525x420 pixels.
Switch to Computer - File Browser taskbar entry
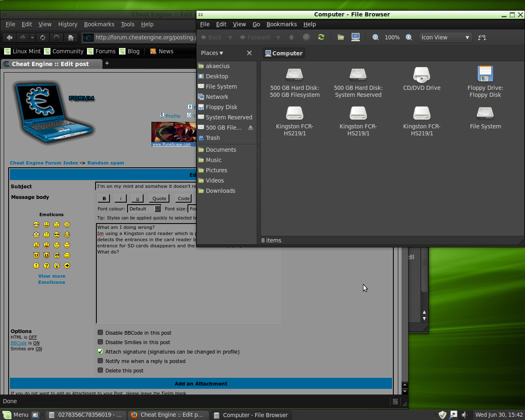pos(251,415)
